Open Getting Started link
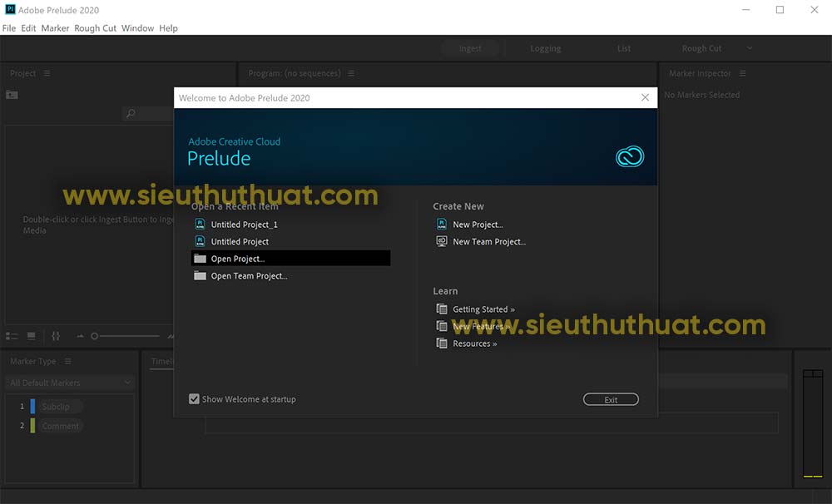This screenshot has width=832, height=504. point(483,309)
